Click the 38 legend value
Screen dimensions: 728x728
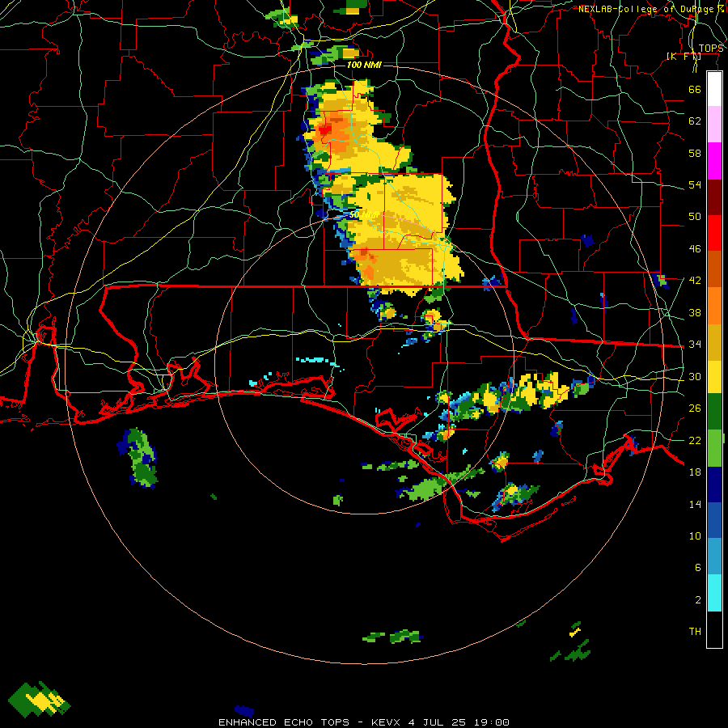695,312
